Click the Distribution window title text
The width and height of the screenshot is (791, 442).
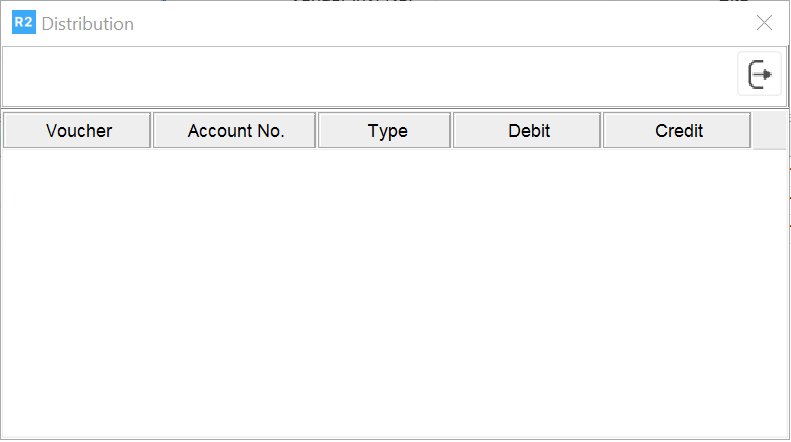pyautogui.click(x=88, y=23)
